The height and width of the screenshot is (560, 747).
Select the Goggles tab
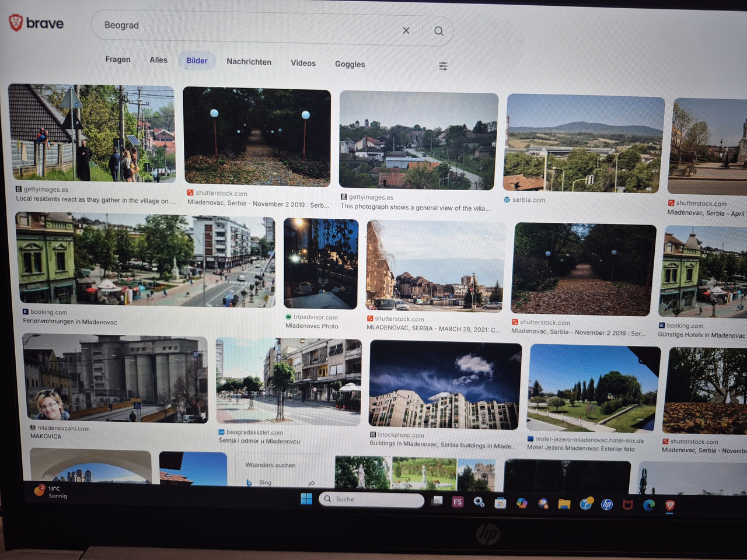coord(350,64)
